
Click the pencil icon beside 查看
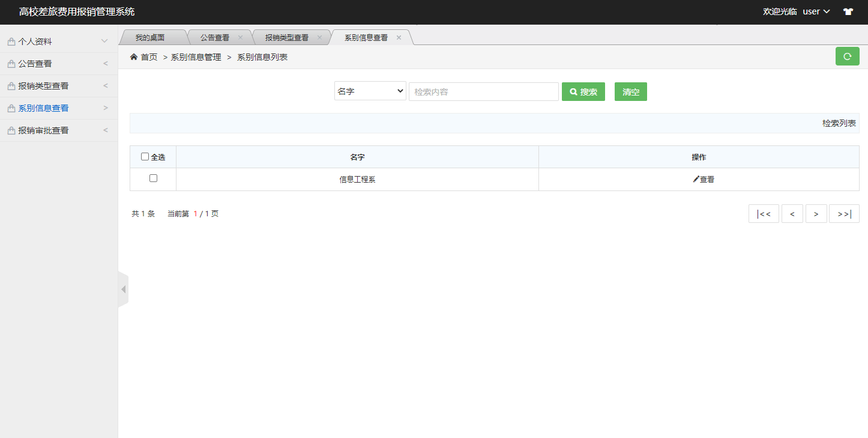tap(696, 179)
